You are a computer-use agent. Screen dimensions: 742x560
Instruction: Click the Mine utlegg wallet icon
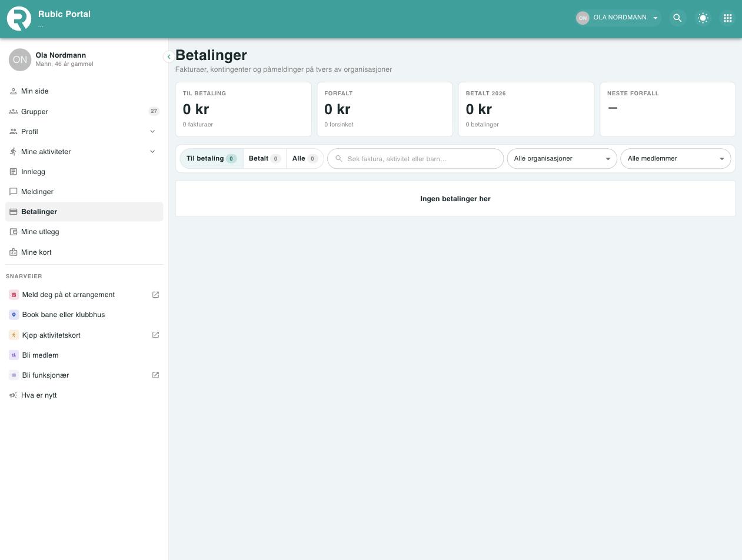(14, 232)
